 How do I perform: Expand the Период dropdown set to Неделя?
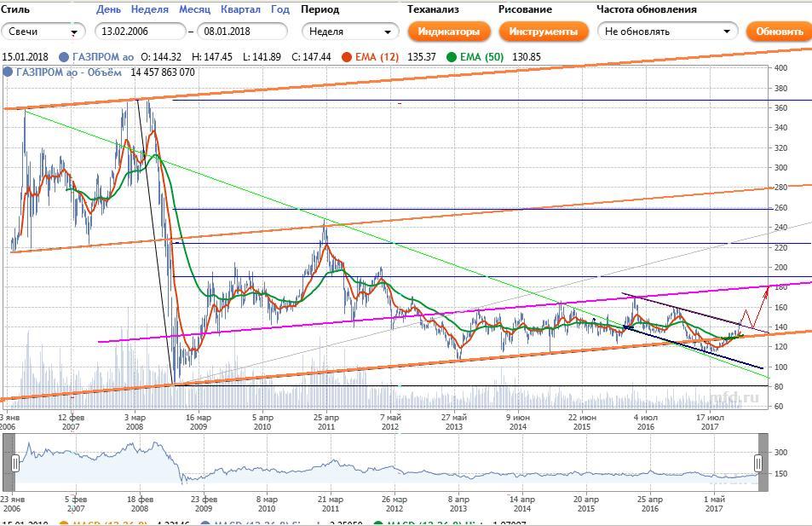(350, 32)
